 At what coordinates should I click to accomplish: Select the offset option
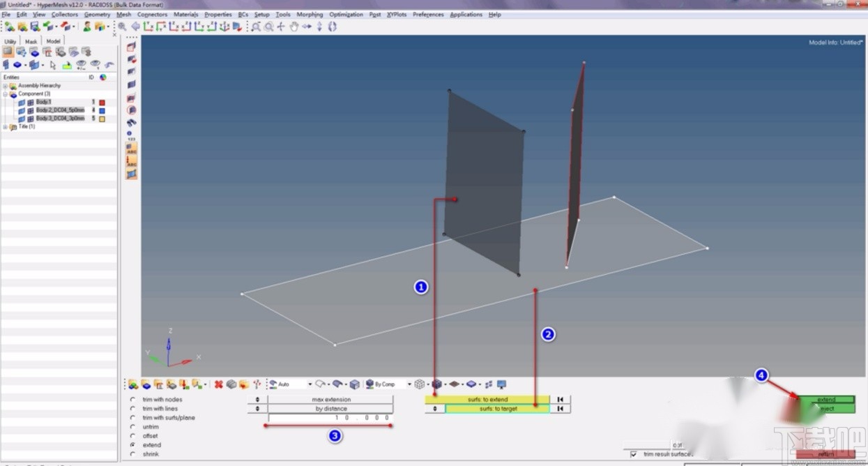click(132, 436)
